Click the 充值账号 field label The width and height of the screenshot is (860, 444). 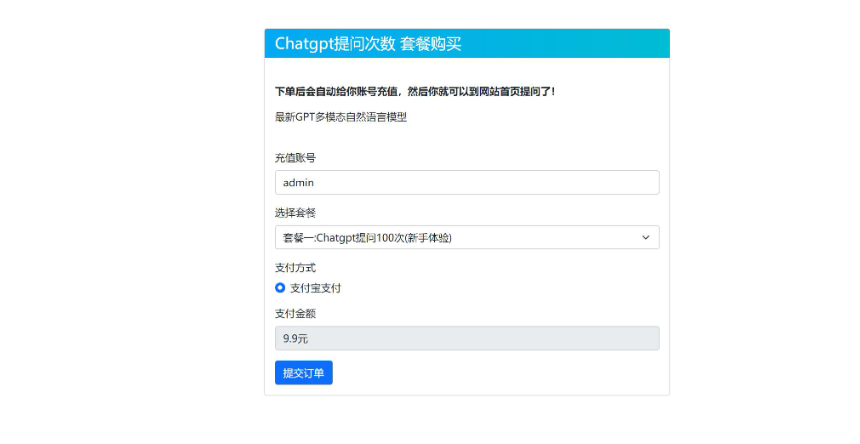tap(295, 158)
